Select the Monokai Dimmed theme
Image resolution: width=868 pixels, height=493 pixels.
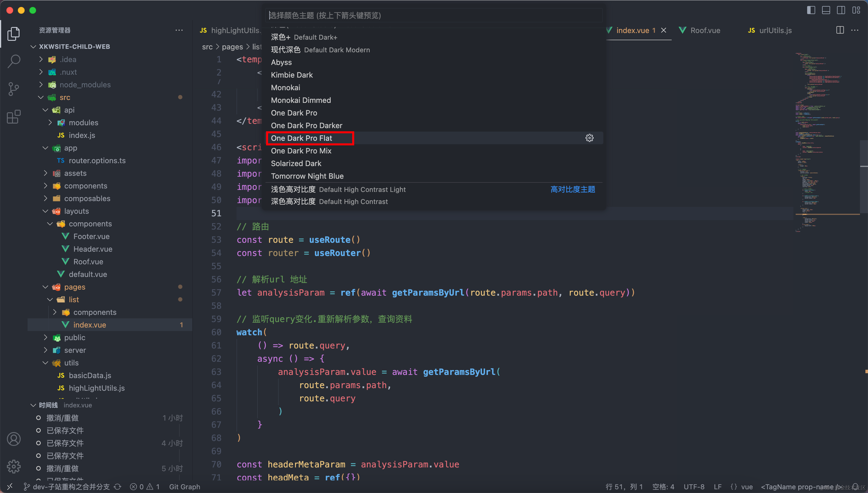[435, 100]
